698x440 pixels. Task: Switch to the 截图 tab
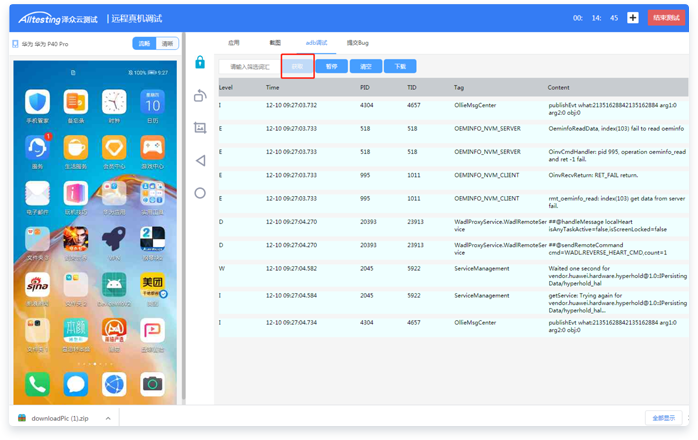coord(275,43)
